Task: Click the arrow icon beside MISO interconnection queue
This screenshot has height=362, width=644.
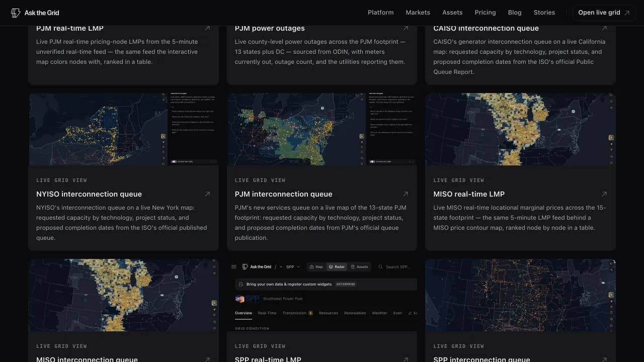Action: pos(207,359)
